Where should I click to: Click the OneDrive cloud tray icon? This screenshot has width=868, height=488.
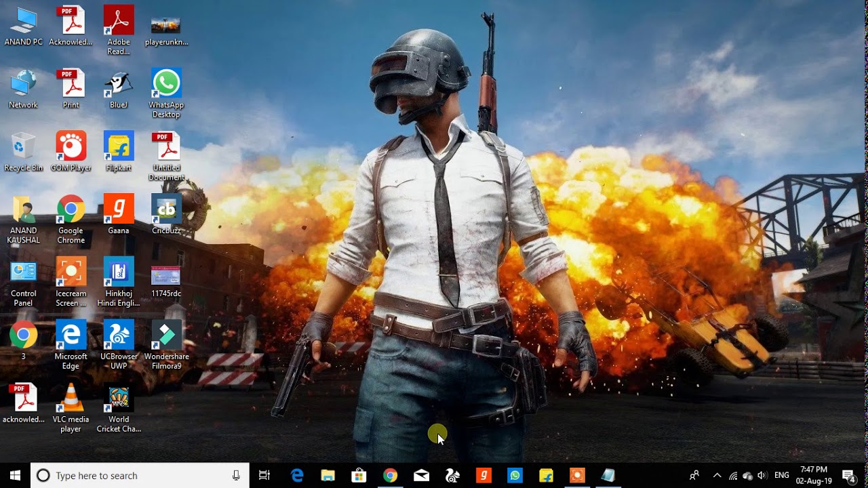point(748,476)
